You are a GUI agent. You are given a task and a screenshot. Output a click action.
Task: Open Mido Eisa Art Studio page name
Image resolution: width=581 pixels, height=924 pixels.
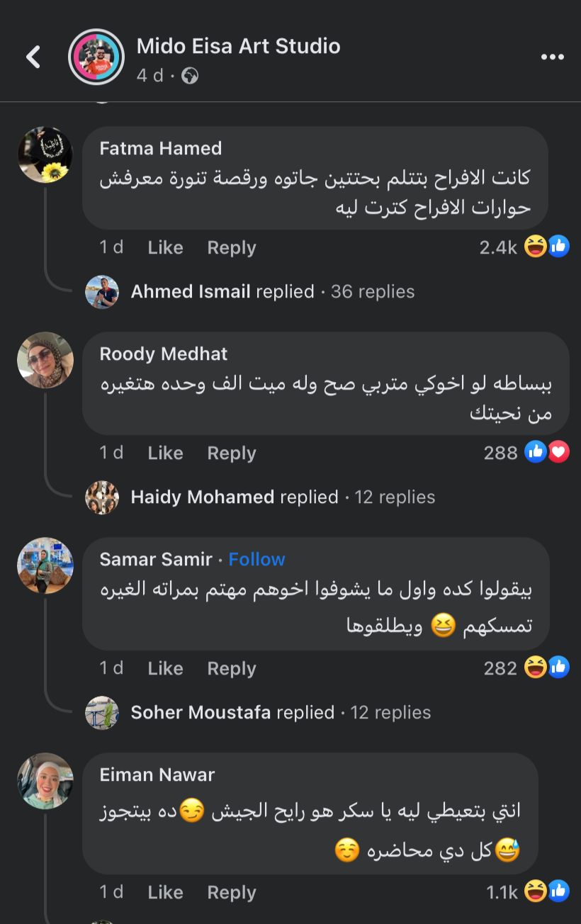point(238,46)
